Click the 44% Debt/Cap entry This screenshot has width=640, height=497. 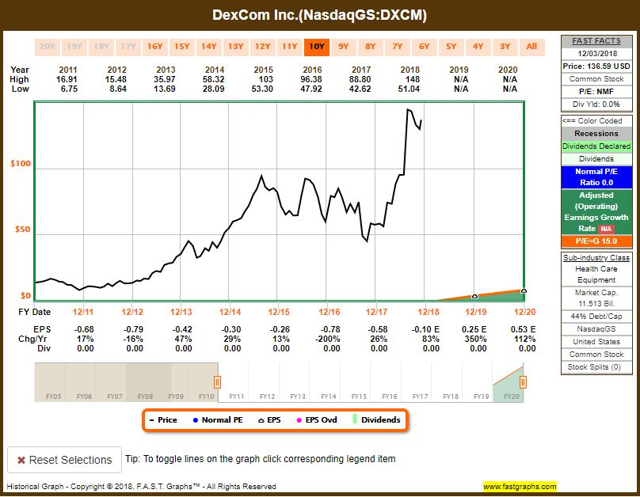point(596,316)
